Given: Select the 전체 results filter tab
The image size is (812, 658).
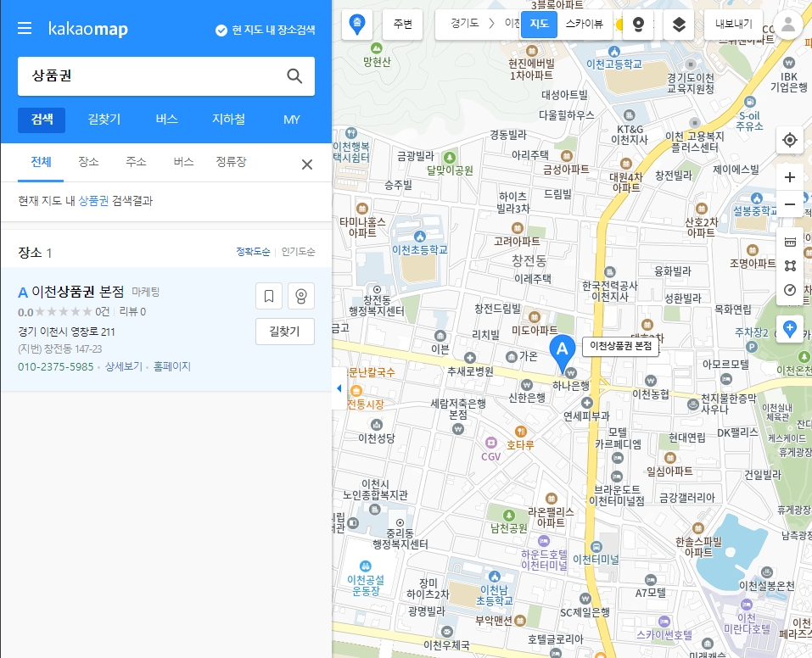Looking at the screenshot, I should (41, 162).
